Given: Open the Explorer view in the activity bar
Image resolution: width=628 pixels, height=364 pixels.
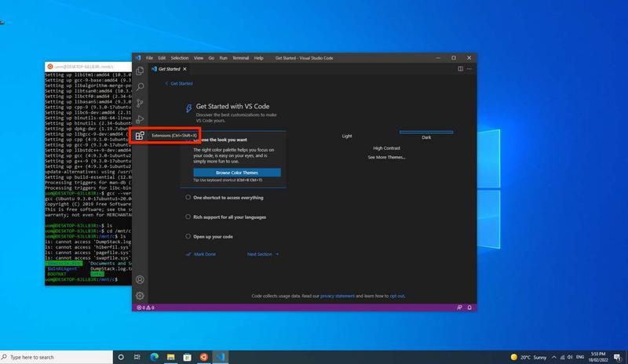Looking at the screenshot, I should [x=140, y=71].
